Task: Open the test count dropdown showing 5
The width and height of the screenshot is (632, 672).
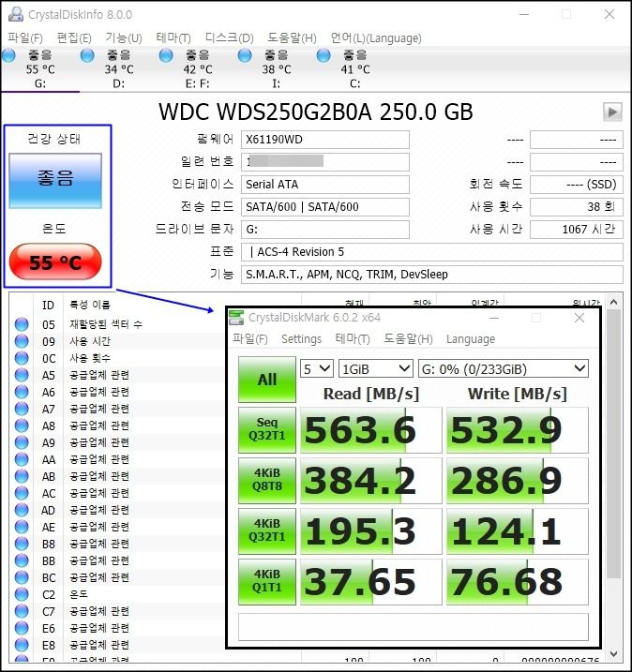Action: coord(316,368)
